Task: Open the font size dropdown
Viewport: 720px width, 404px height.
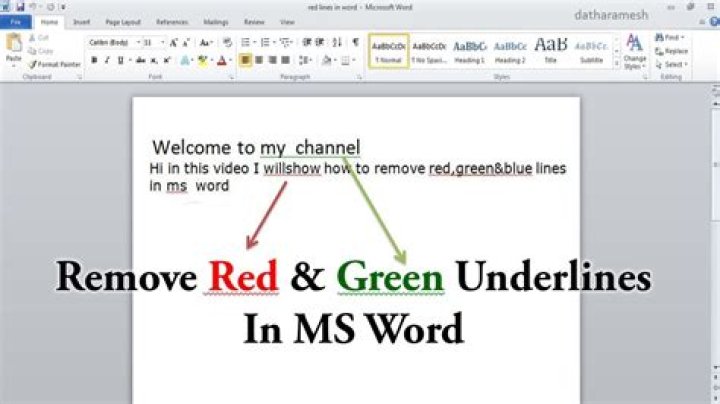Action: pos(153,43)
